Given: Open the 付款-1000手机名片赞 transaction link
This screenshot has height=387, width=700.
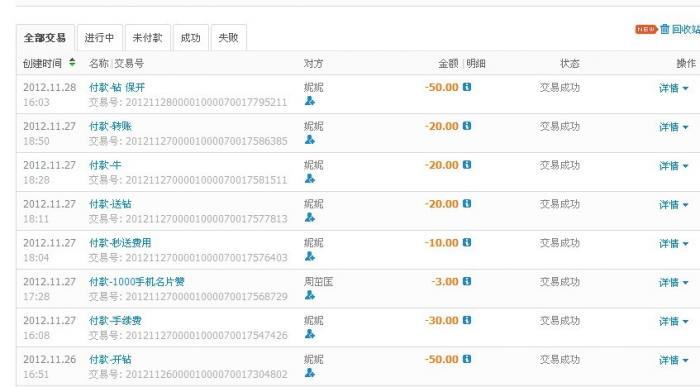Looking at the screenshot, I should pos(137,282).
